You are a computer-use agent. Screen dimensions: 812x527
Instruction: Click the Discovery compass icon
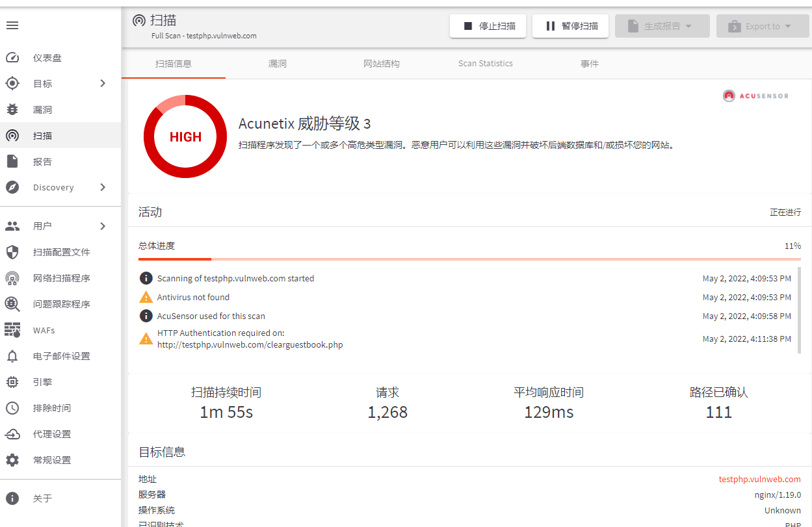click(12, 187)
